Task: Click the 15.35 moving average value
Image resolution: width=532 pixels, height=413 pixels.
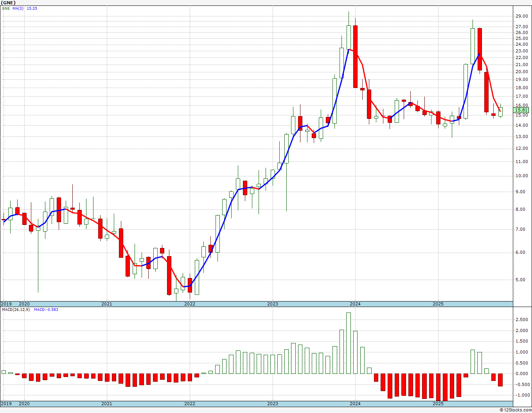Action: (x=32, y=8)
